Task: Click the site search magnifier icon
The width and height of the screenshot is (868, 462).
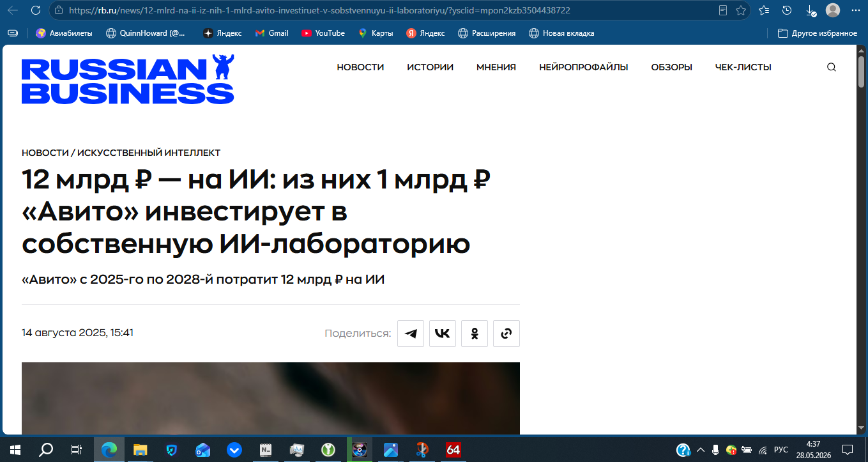Action: point(831,67)
